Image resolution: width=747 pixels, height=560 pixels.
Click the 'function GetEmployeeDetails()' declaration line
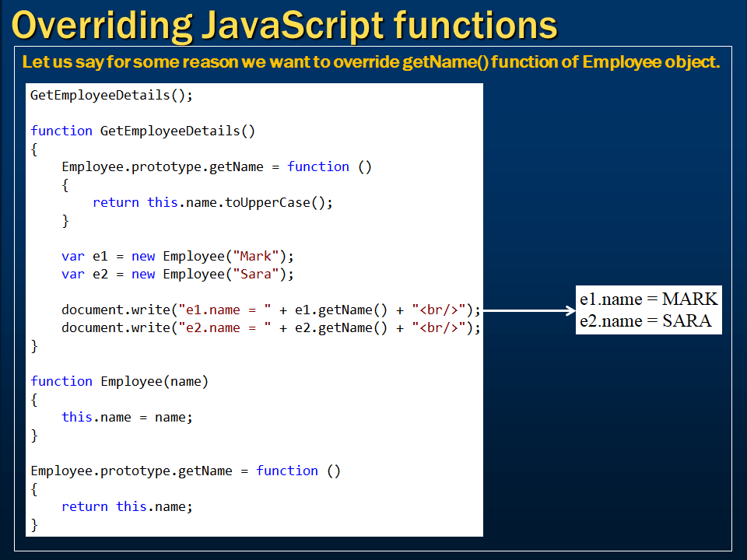(x=143, y=131)
